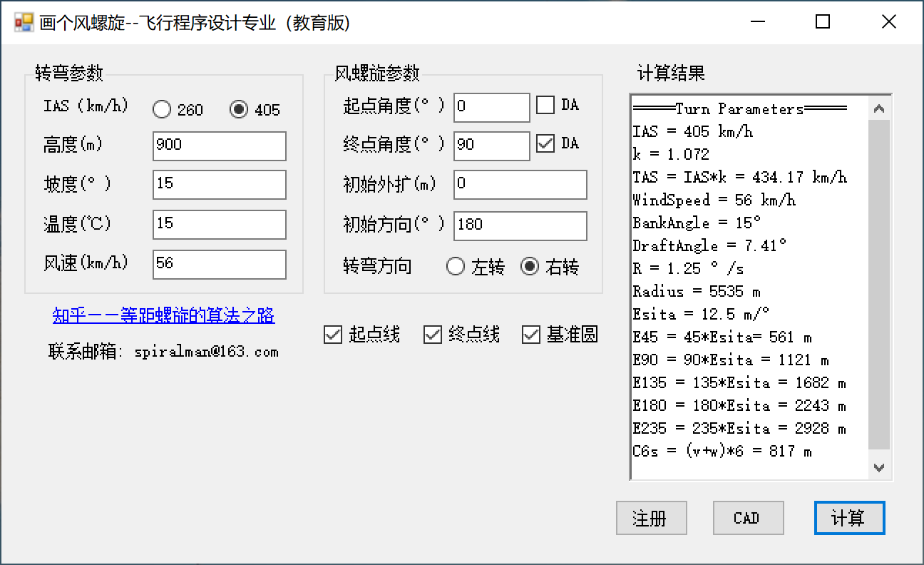Image resolution: width=924 pixels, height=565 pixels.
Task: Click the 'E90 = 90*Esita = 1121 m' line
Action: point(731,360)
